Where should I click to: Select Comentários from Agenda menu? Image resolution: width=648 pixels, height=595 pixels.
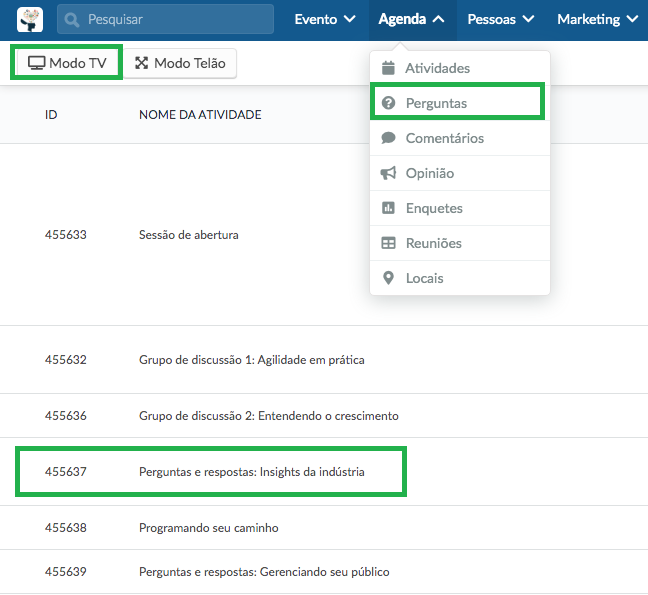460,138
